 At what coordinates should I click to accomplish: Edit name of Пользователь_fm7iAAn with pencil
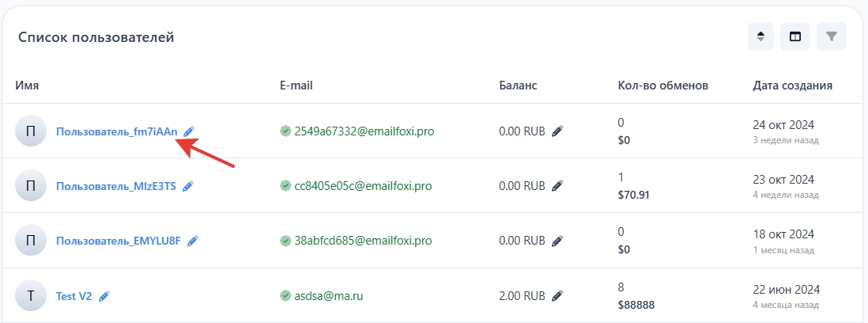pyautogui.click(x=188, y=131)
